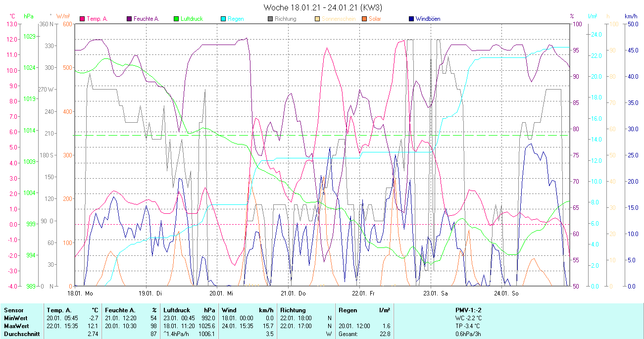Click the 'Wind' column header in table
This screenshot has width=644, height=339.
click(229, 310)
